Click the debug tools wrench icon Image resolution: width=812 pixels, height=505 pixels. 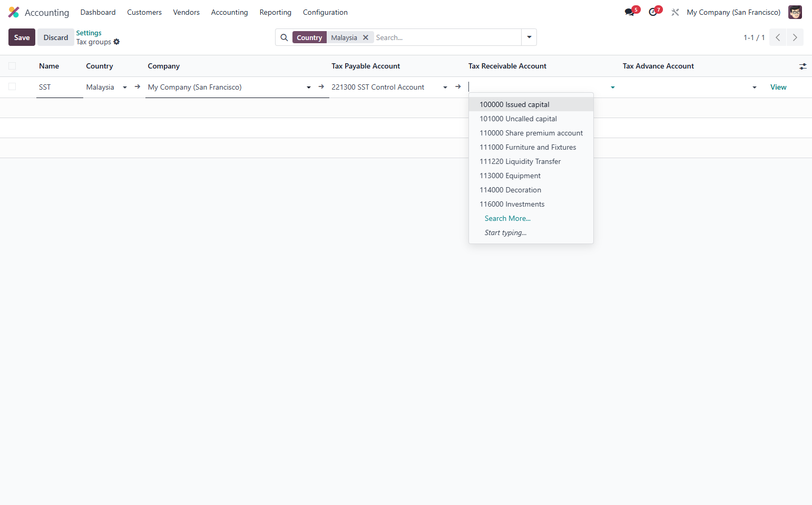(675, 12)
